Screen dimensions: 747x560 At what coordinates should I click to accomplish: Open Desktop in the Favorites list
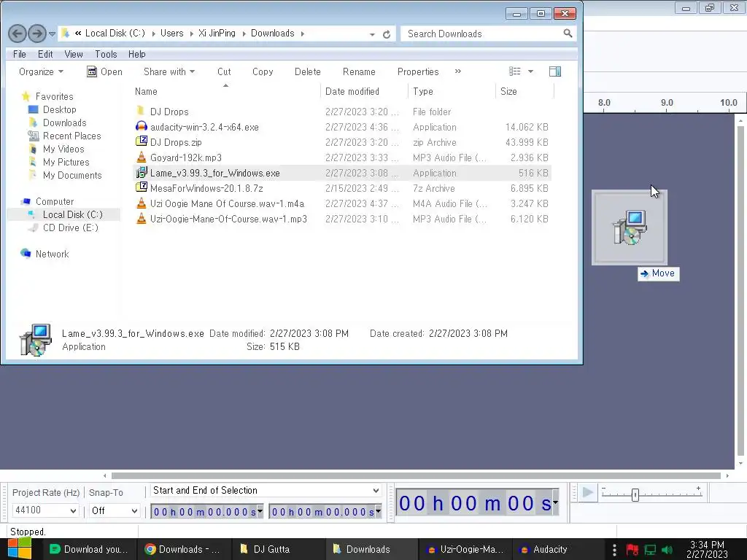[59, 109]
